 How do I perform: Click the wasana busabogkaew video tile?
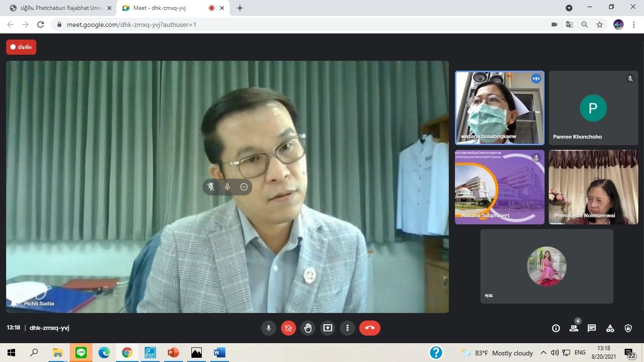pos(499,107)
